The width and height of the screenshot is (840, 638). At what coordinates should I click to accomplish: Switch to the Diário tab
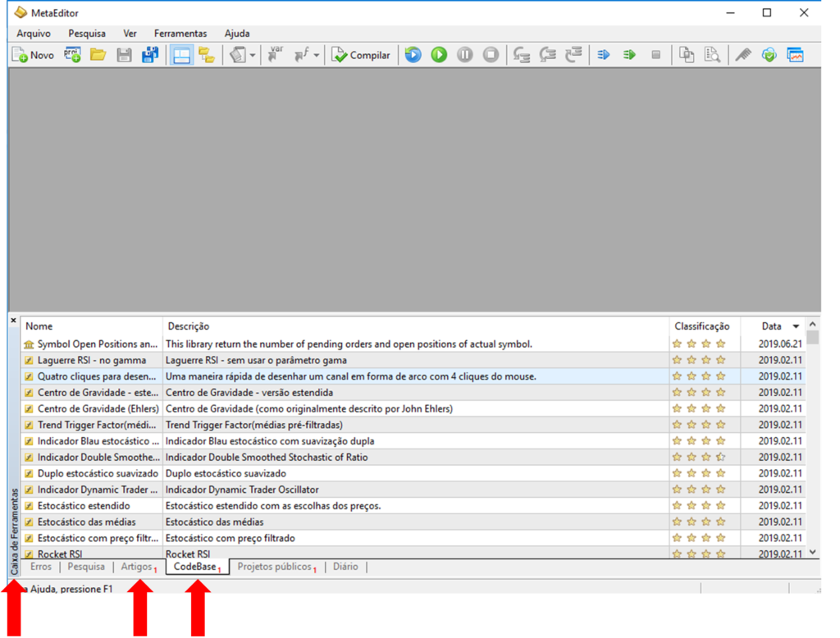tap(345, 567)
